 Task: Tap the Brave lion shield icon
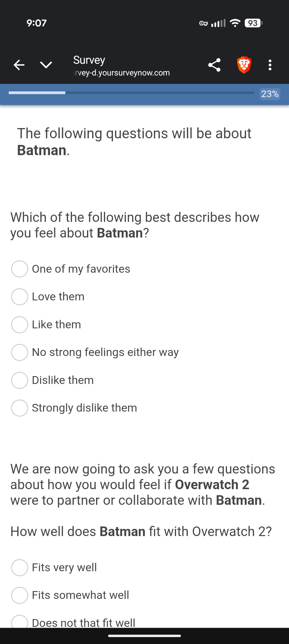244,65
